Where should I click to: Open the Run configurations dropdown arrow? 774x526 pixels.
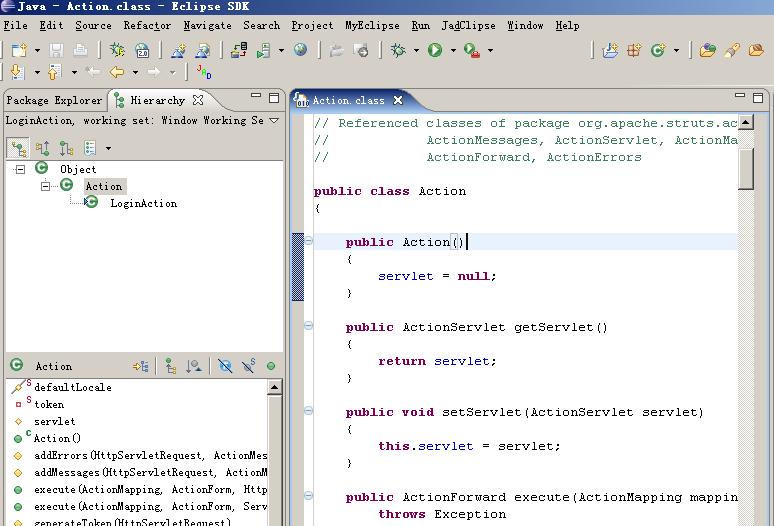click(453, 50)
